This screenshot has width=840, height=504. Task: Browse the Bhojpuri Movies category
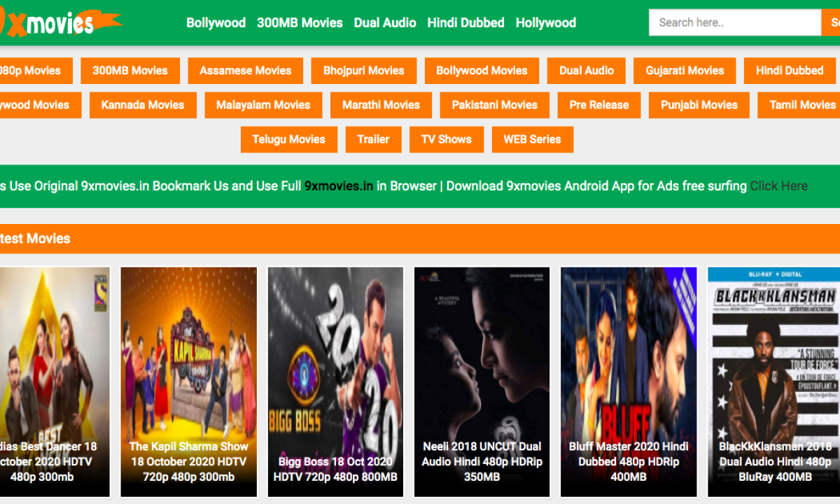tap(363, 71)
